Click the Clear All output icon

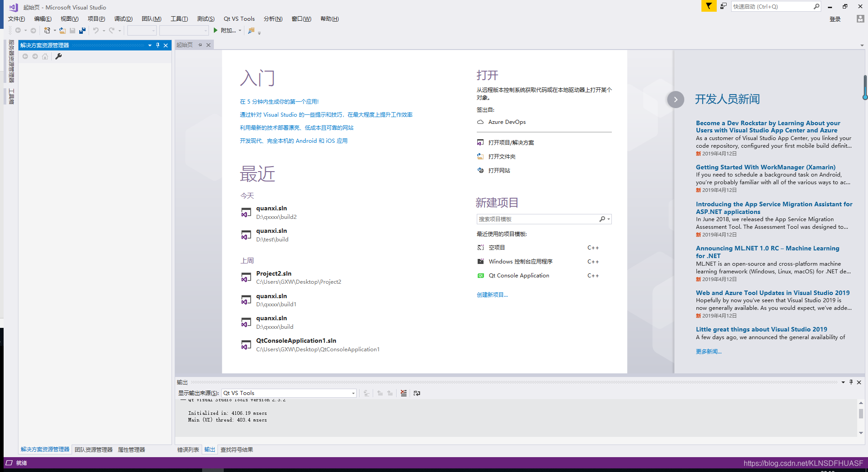404,393
